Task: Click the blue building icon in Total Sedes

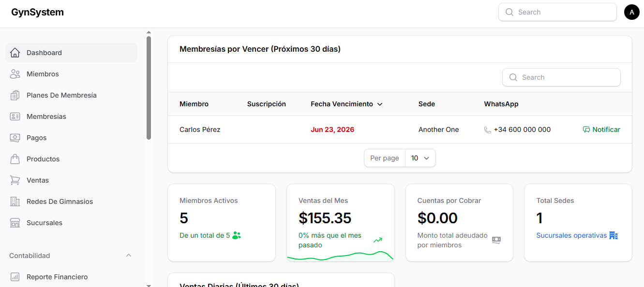Action: pyautogui.click(x=614, y=235)
